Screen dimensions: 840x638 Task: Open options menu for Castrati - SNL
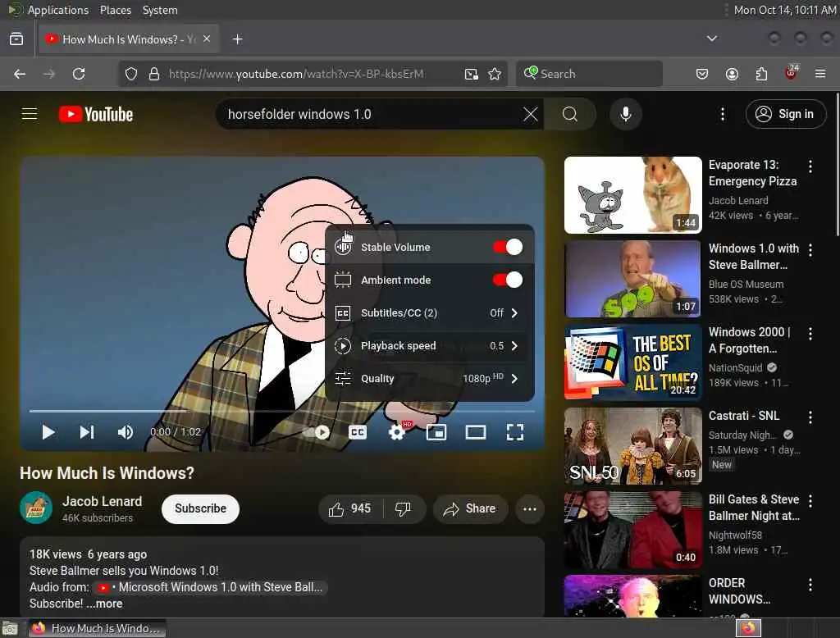tap(810, 417)
